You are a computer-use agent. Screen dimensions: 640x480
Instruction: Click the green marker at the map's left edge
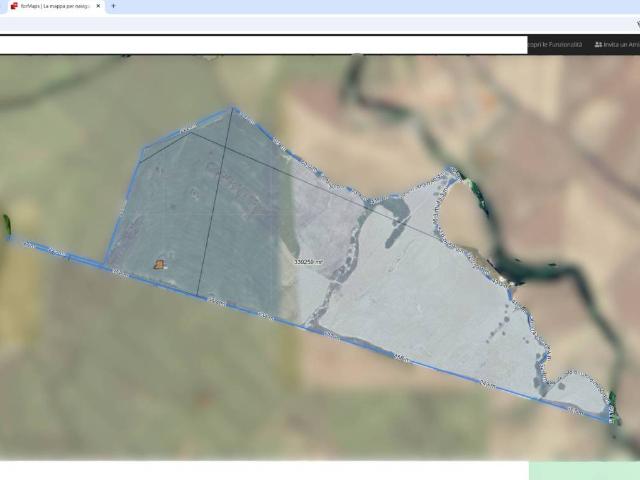click(7, 225)
